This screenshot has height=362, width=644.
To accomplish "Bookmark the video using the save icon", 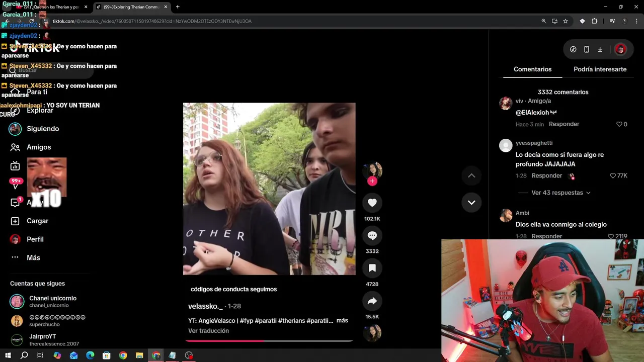I will pos(372,268).
